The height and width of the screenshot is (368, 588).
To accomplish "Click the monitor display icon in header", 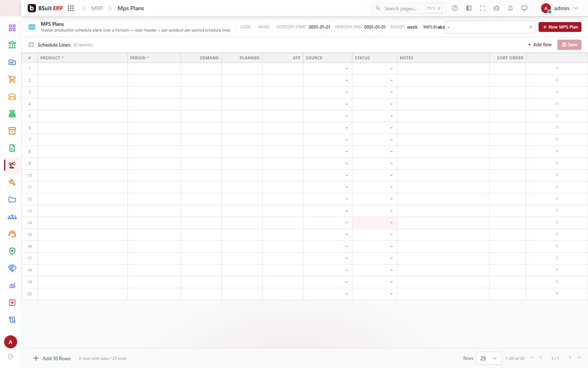I will coord(524,8).
